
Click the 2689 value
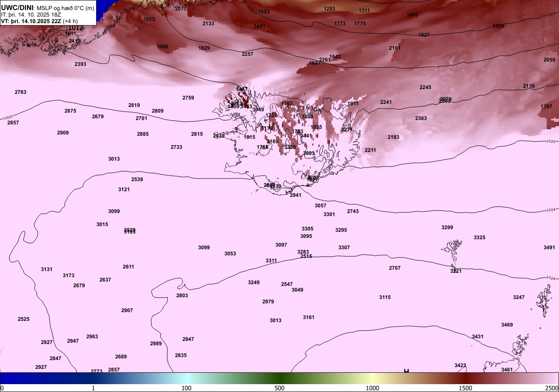(121, 357)
